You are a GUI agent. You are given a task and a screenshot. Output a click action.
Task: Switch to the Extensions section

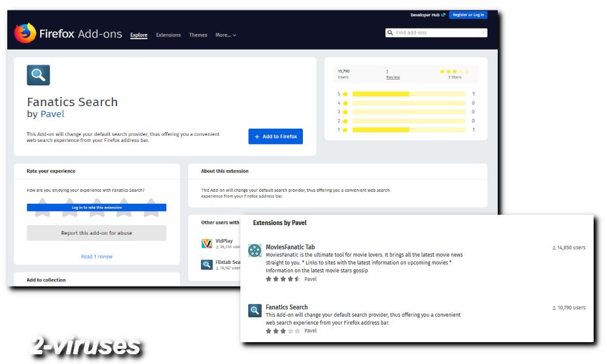pos(168,35)
